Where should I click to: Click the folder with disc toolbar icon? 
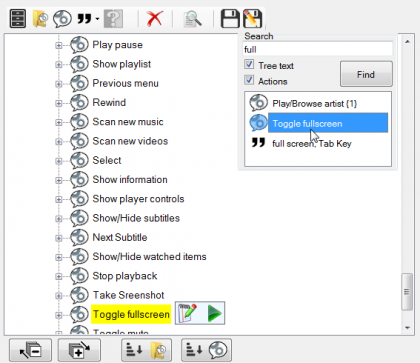point(40,18)
